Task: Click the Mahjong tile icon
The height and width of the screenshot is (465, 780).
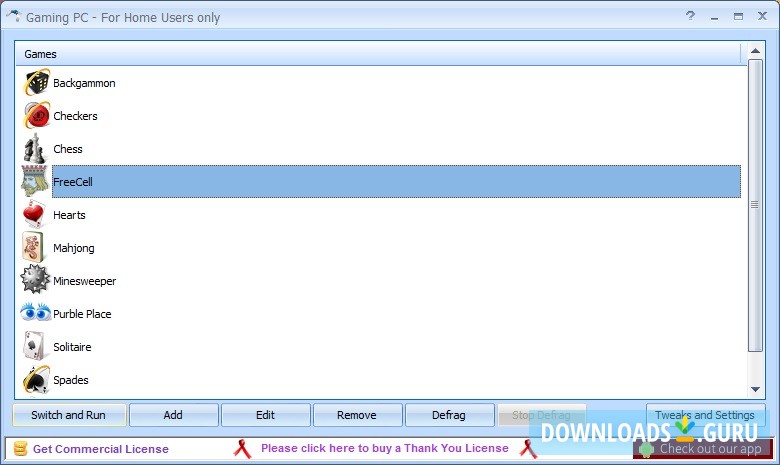Action: point(33,247)
